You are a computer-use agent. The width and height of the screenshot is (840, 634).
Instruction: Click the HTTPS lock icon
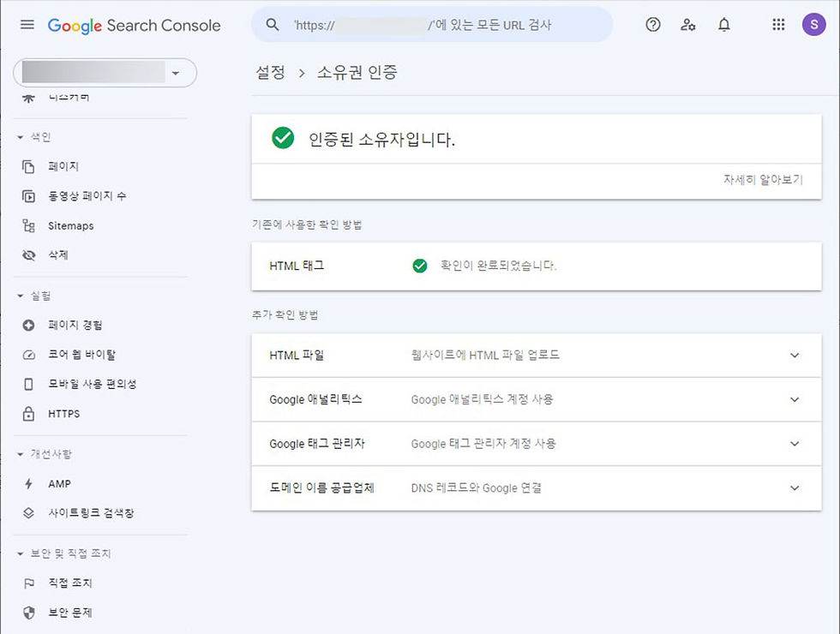pyautogui.click(x=28, y=413)
